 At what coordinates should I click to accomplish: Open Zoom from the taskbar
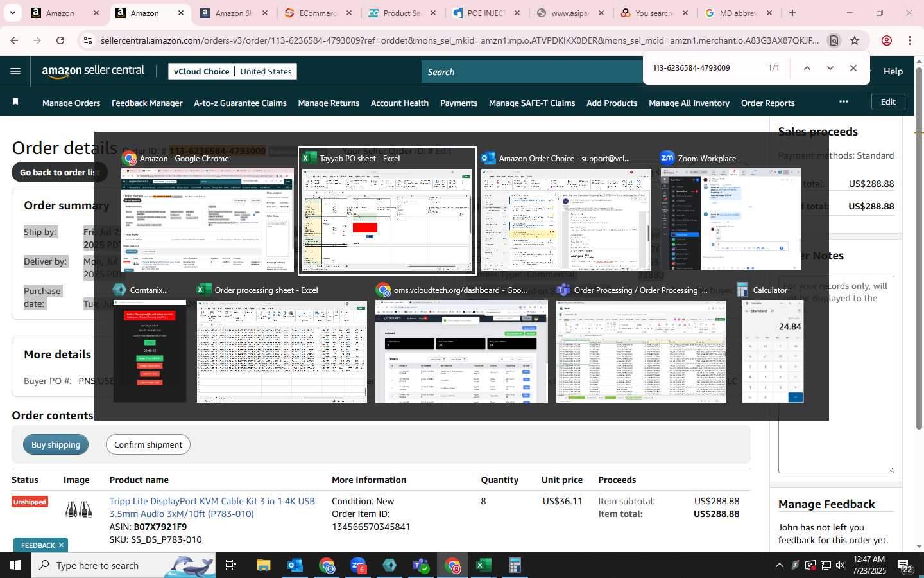(x=358, y=565)
